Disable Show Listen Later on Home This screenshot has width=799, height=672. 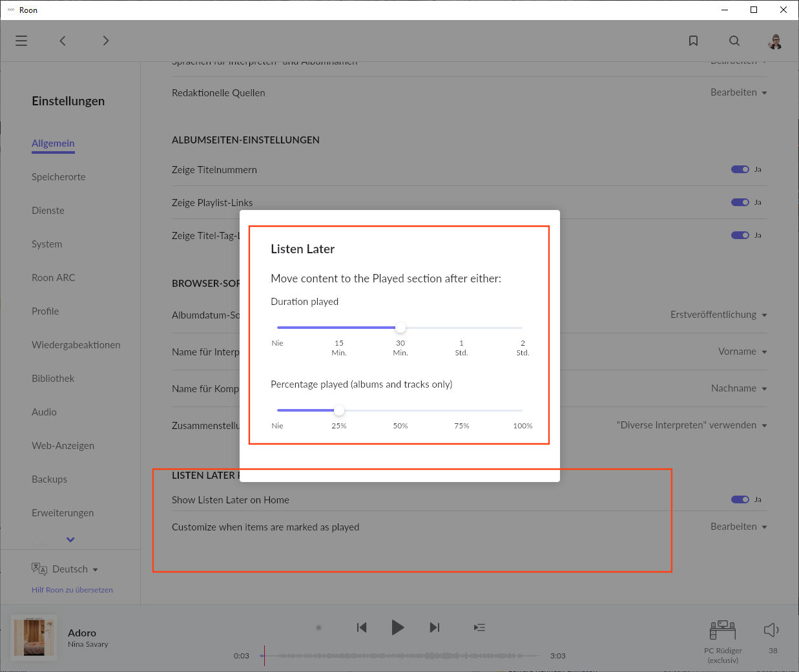coord(740,499)
